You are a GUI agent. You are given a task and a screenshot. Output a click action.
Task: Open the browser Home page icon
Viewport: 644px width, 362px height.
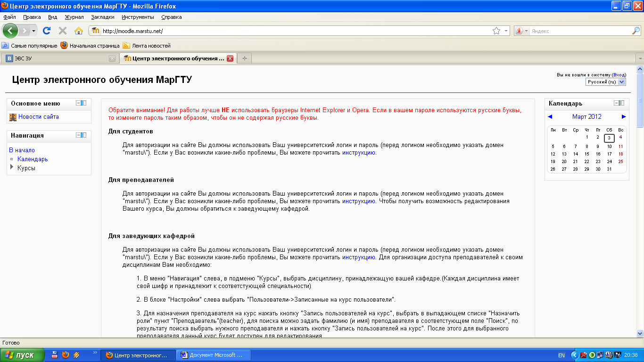(x=78, y=31)
